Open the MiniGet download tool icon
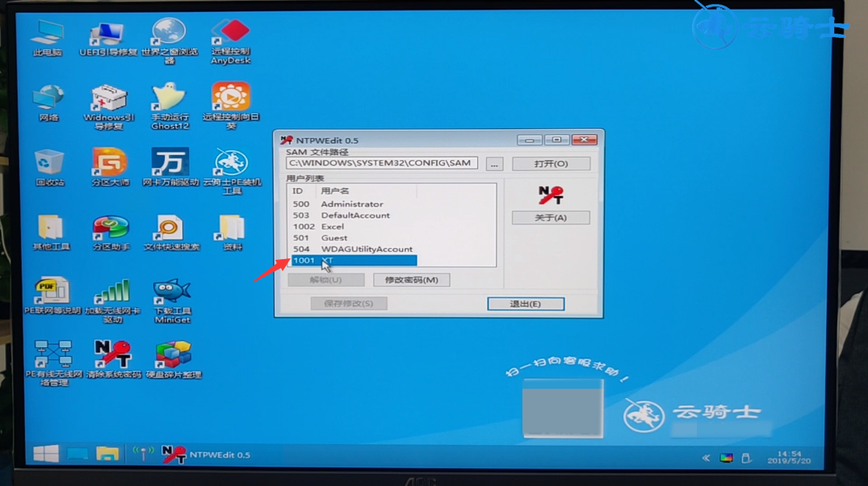 pos(171,295)
